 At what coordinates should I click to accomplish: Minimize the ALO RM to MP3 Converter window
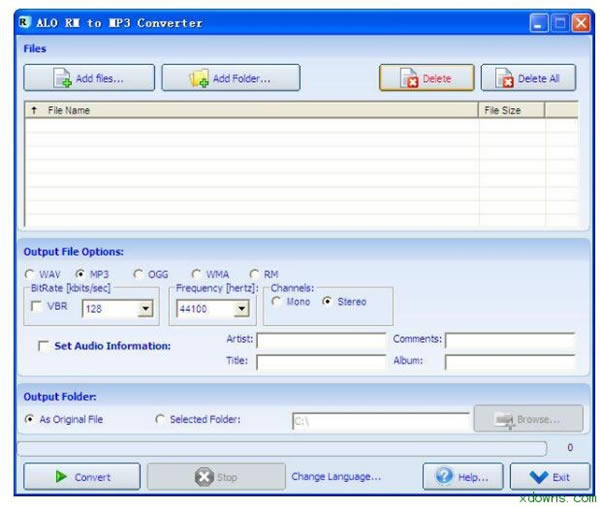539,23
